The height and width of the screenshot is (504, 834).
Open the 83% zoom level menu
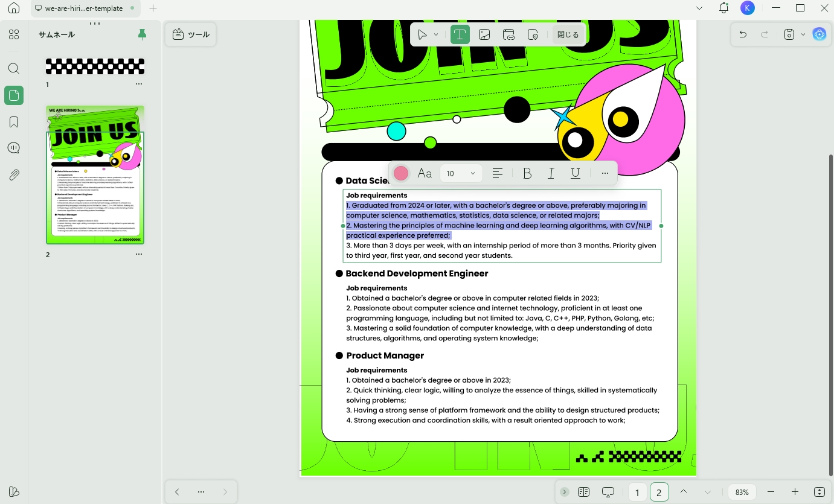[x=742, y=493]
